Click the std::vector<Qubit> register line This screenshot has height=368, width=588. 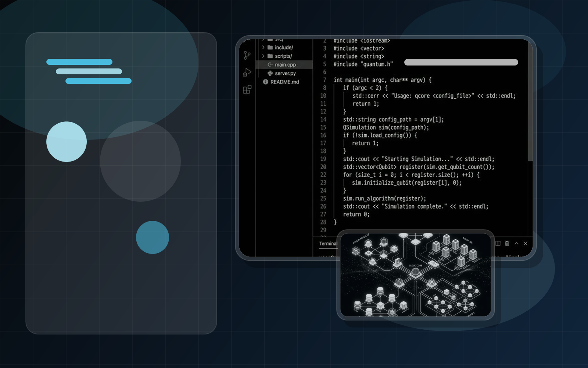coord(419,167)
